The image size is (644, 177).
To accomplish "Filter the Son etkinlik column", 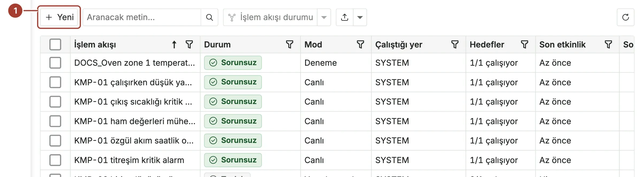I will pyautogui.click(x=608, y=45).
